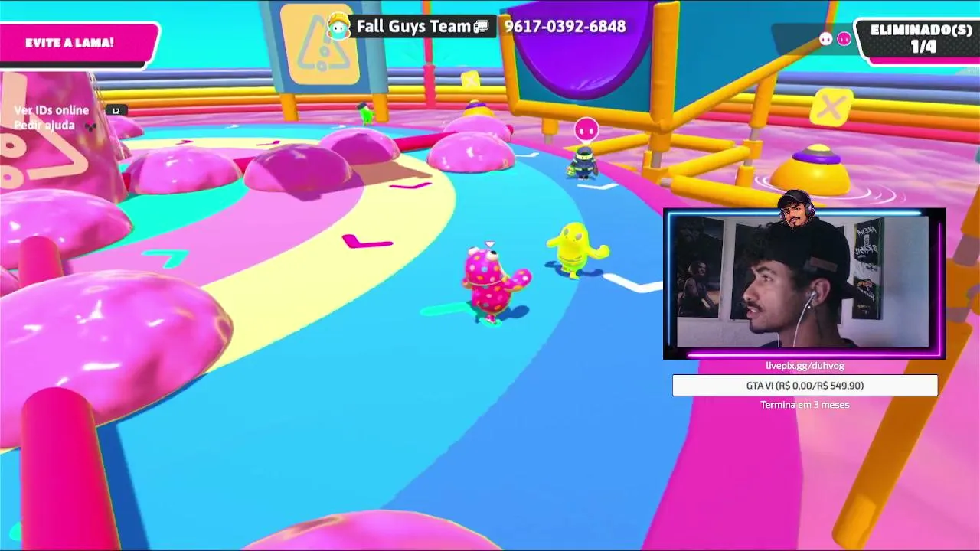Click the "Fall Guys Team" creator name
This screenshot has width=980, height=551.
click(413, 27)
